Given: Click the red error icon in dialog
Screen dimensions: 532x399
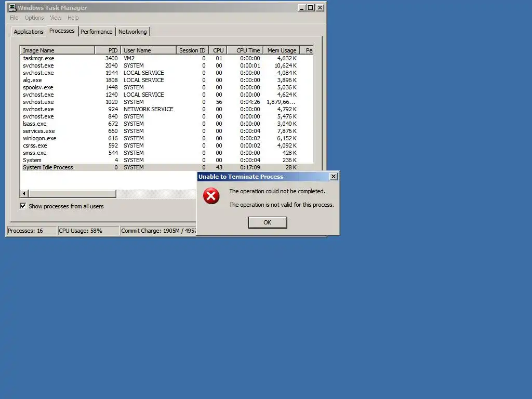Looking at the screenshot, I should [211, 196].
